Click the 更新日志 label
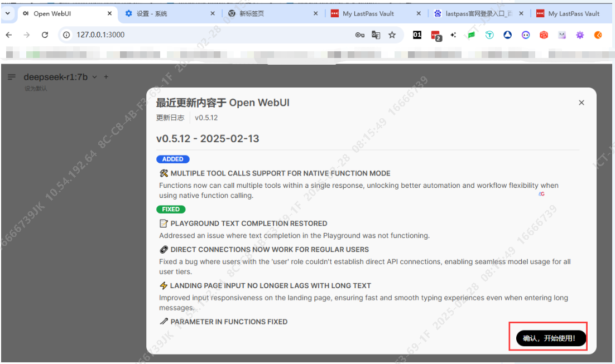The width and height of the screenshot is (615, 364). point(170,118)
